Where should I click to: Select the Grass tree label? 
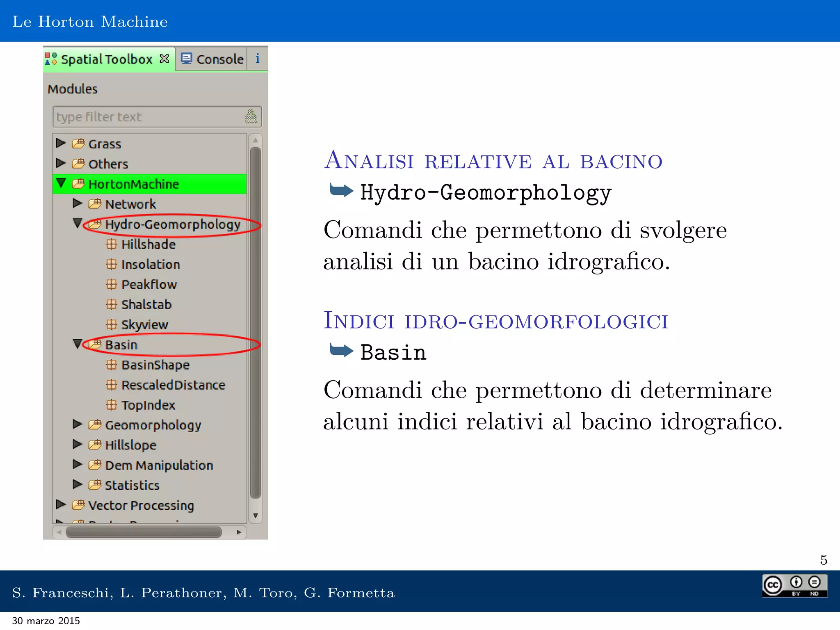[x=105, y=144]
